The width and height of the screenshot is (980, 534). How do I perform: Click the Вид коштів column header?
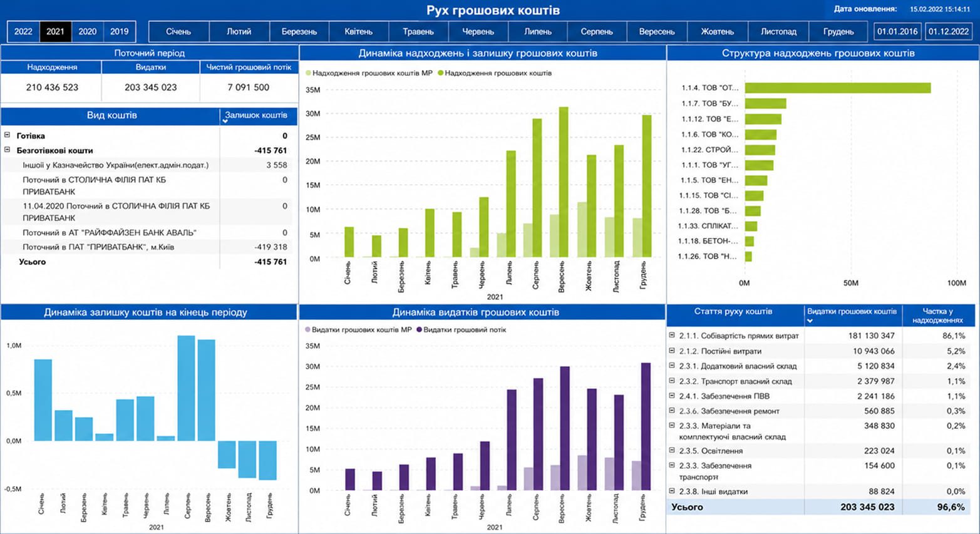(111, 115)
